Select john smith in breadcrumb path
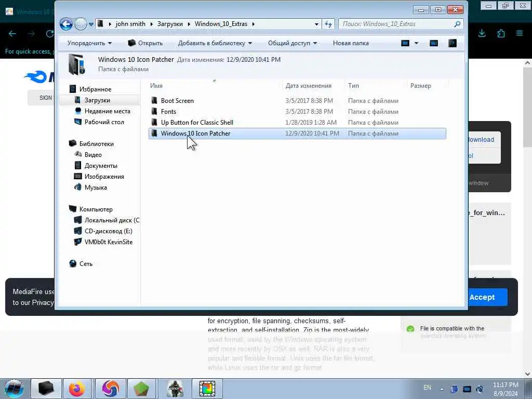532x399 pixels. pos(130,24)
